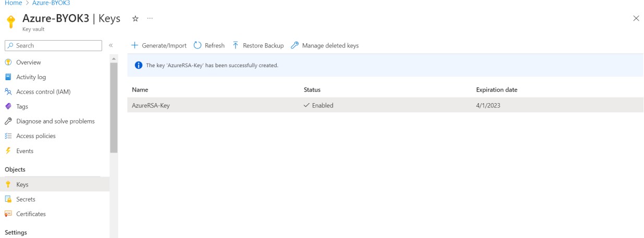Click the circular Refresh icon
The image size is (644, 238).
[197, 45]
